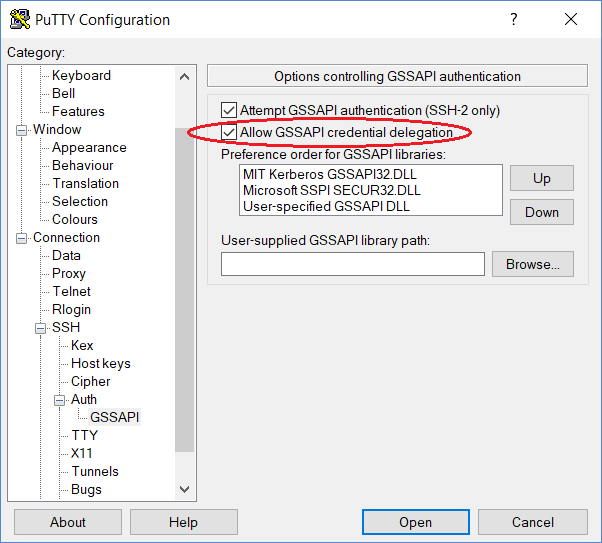Click the category list scrollbar thumb
The width and height of the screenshot is (602, 543).
click(x=185, y=290)
